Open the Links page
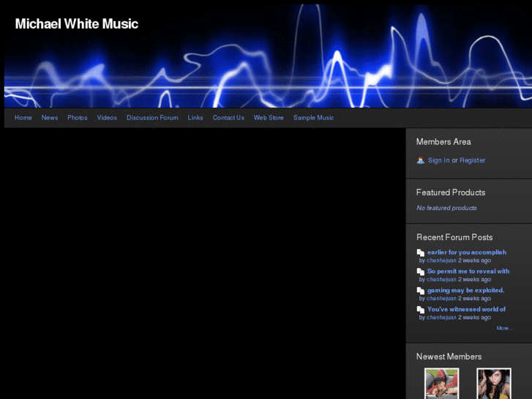 [195, 117]
